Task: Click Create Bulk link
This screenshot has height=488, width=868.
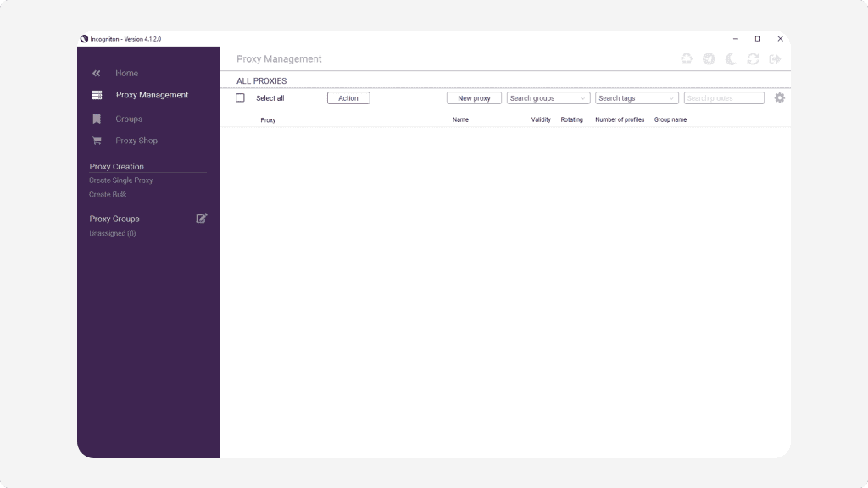Action: click(108, 195)
